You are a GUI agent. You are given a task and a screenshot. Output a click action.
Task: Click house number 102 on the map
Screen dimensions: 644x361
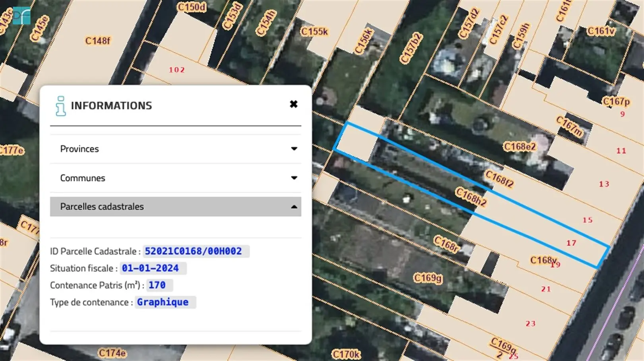[177, 70]
